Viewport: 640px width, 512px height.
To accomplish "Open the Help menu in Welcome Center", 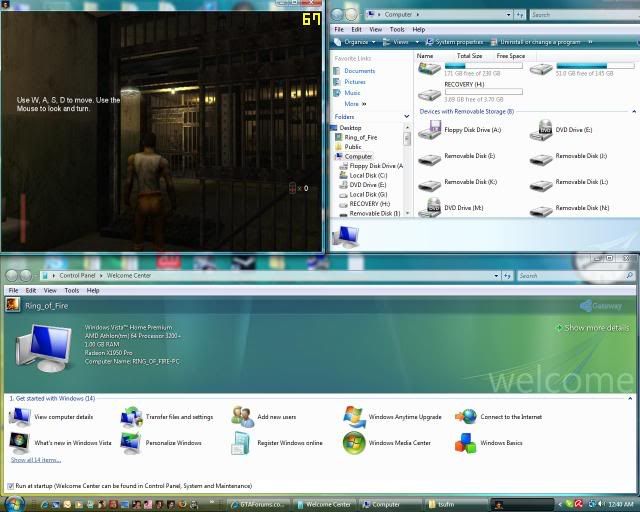I will click(93, 290).
